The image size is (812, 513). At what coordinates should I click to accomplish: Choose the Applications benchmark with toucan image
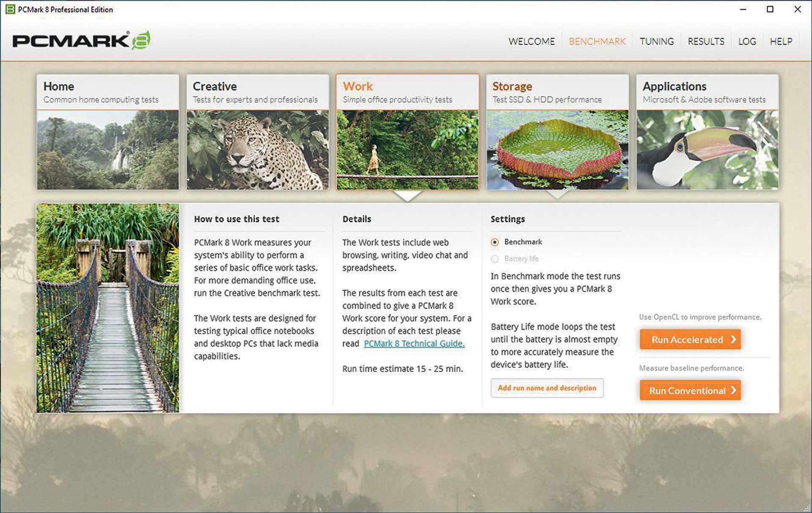coord(708,132)
